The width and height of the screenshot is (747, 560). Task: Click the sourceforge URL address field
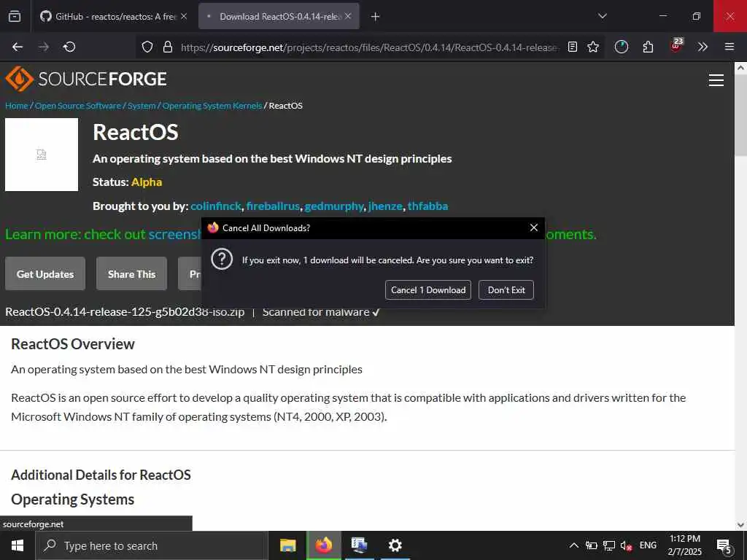[368, 47]
